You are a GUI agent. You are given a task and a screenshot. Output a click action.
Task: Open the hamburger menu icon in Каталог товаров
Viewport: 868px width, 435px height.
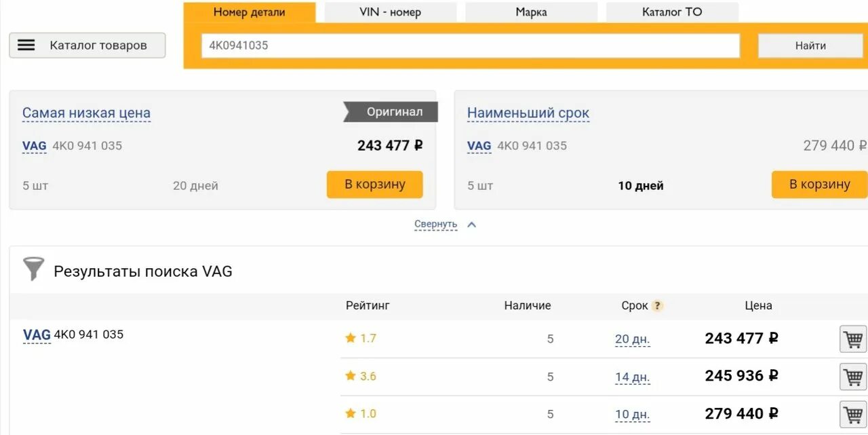coord(26,45)
